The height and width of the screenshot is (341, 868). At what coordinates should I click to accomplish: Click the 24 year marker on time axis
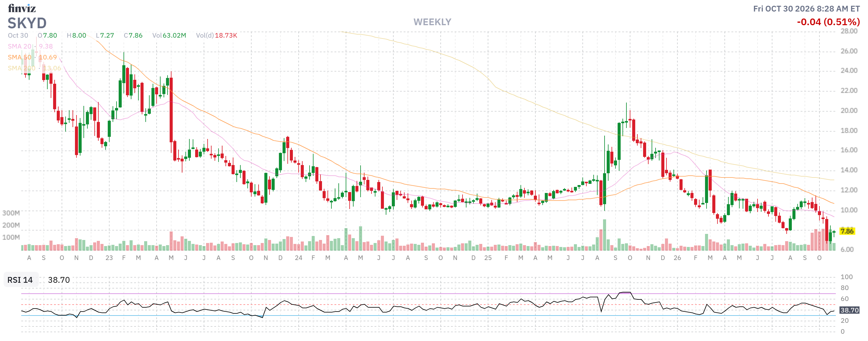point(299,258)
